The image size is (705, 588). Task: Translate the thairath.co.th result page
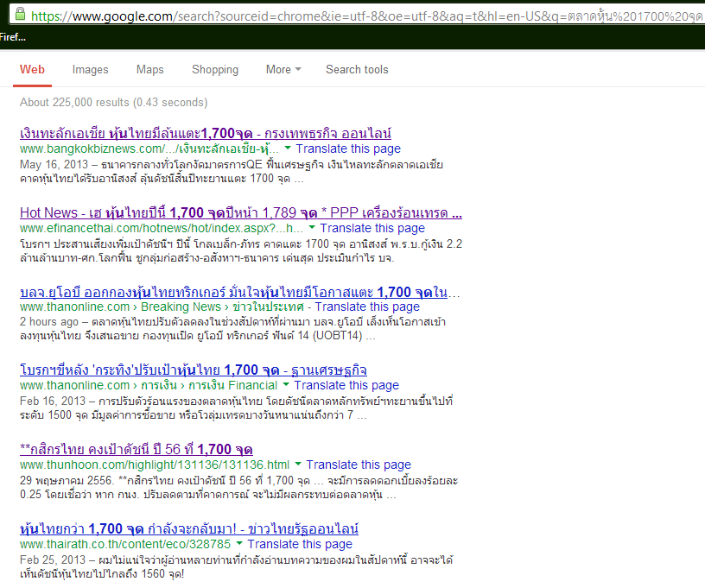[x=300, y=544]
